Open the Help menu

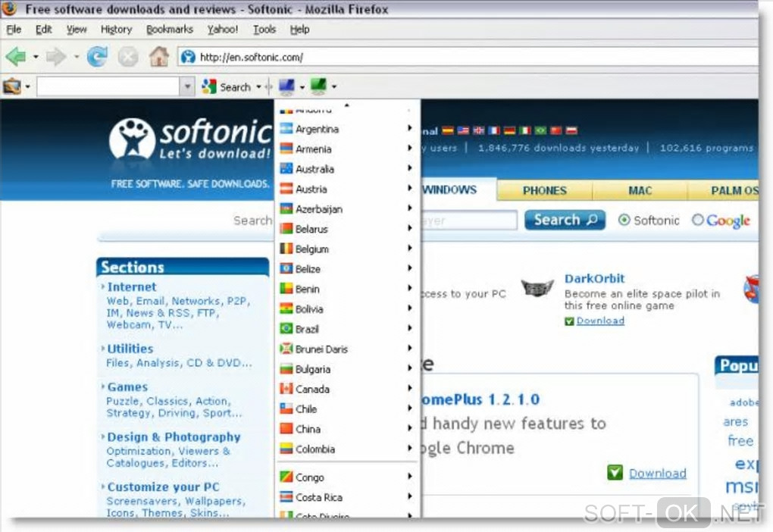[299, 29]
